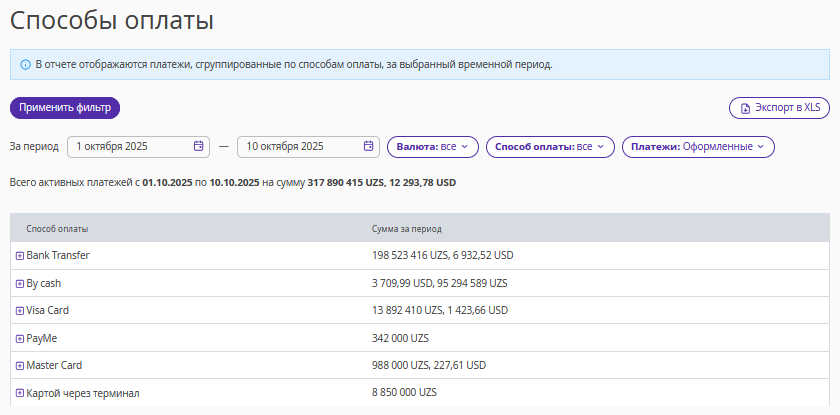Image resolution: width=840 pixels, height=415 pixels.
Task: Open the Платежи status dropdown
Action: click(698, 147)
